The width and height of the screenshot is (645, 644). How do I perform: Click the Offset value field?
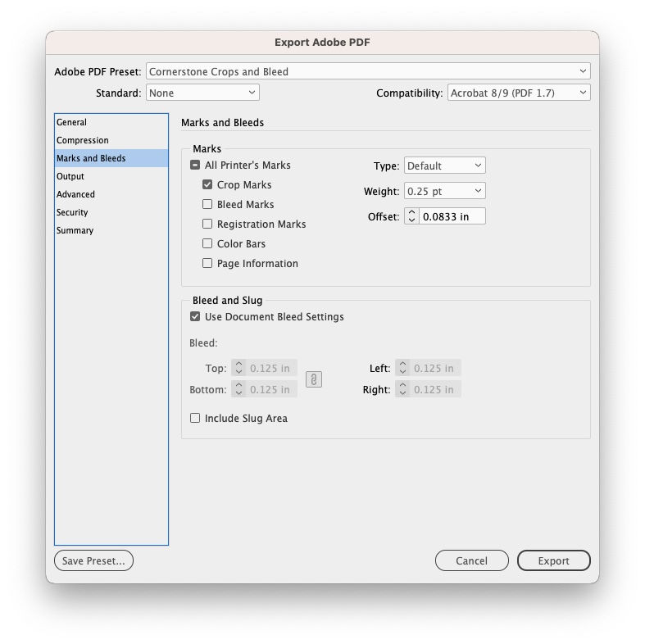click(452, 216)
